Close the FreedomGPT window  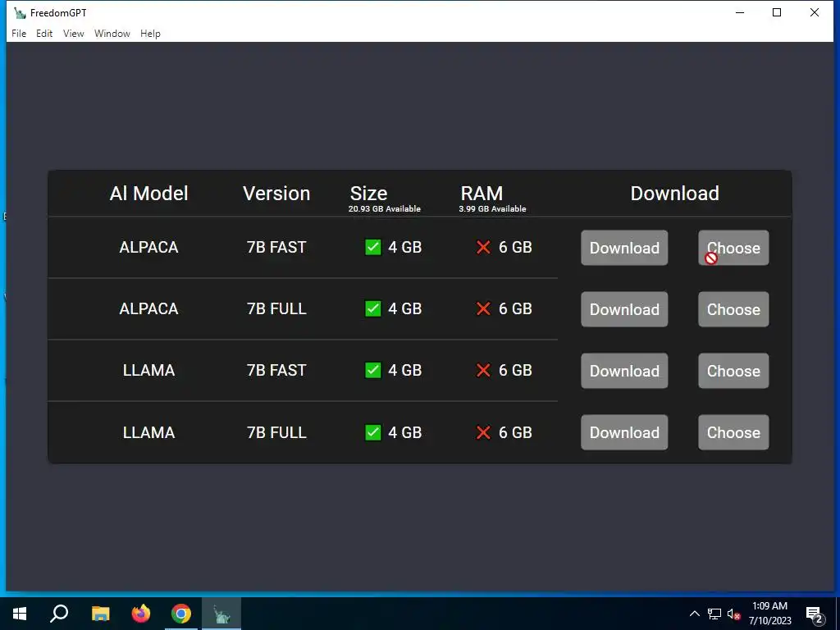click(815, 12)
